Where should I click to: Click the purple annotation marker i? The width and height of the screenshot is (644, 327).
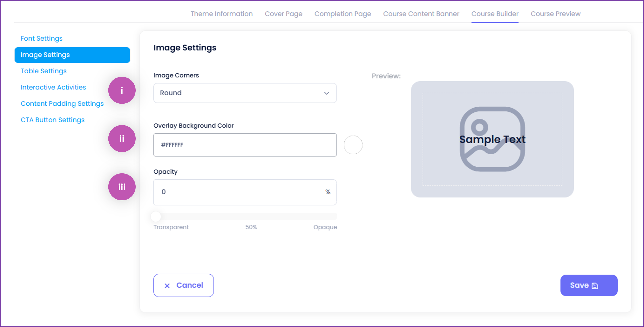(x=122, y=90)
